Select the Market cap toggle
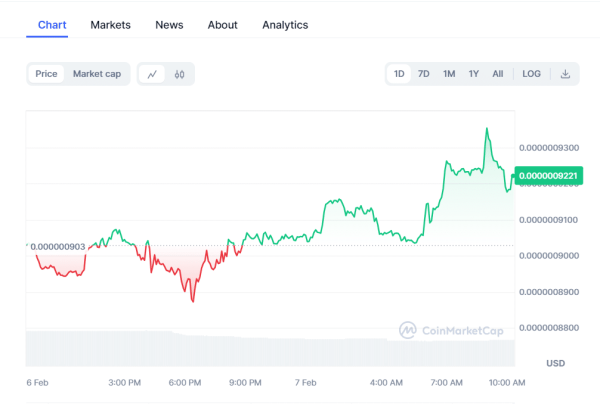600x404 pixels. [x=97, y=74]
